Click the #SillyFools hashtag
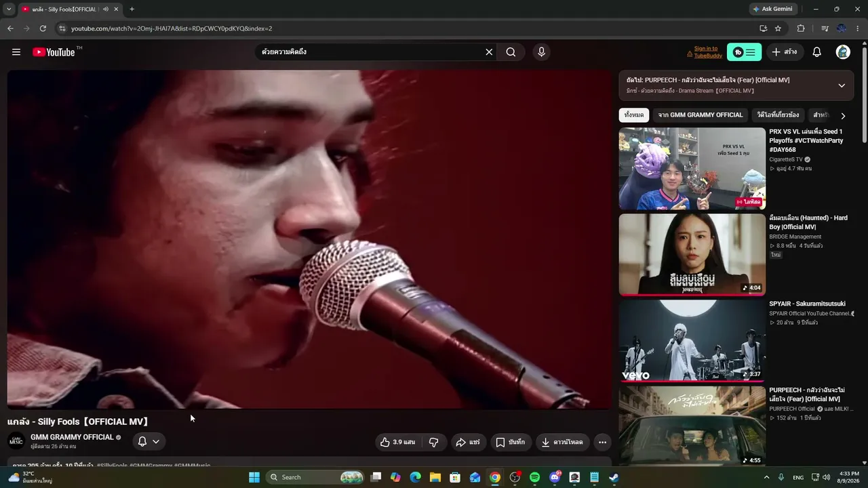Image resolution: width=868 pixels, height=488 pixels. (x=112, y=466)
